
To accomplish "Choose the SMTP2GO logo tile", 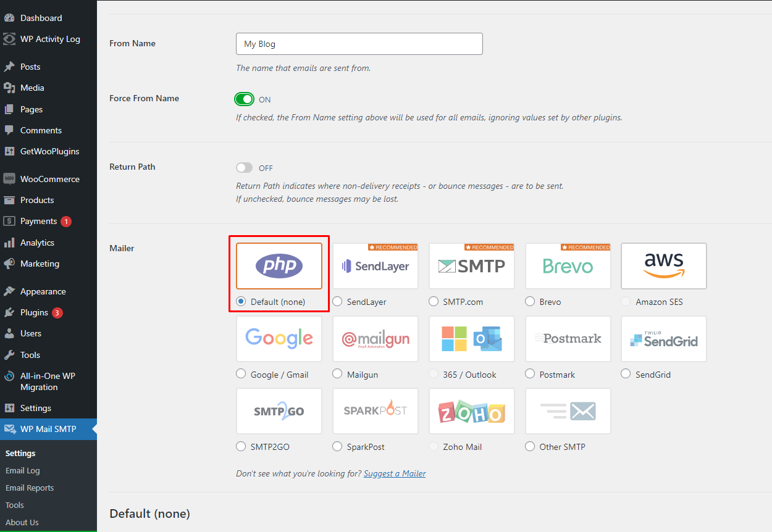I will pos(279,411).
